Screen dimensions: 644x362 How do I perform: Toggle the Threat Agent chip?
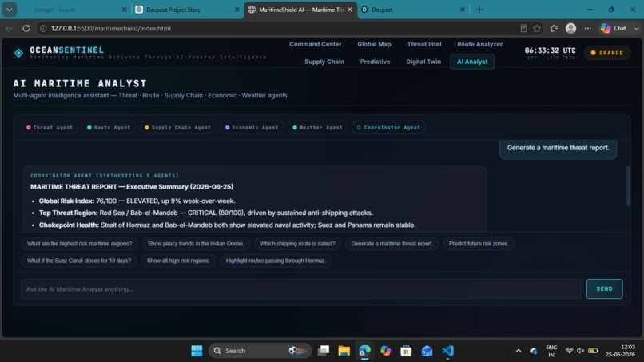point(50,128)
